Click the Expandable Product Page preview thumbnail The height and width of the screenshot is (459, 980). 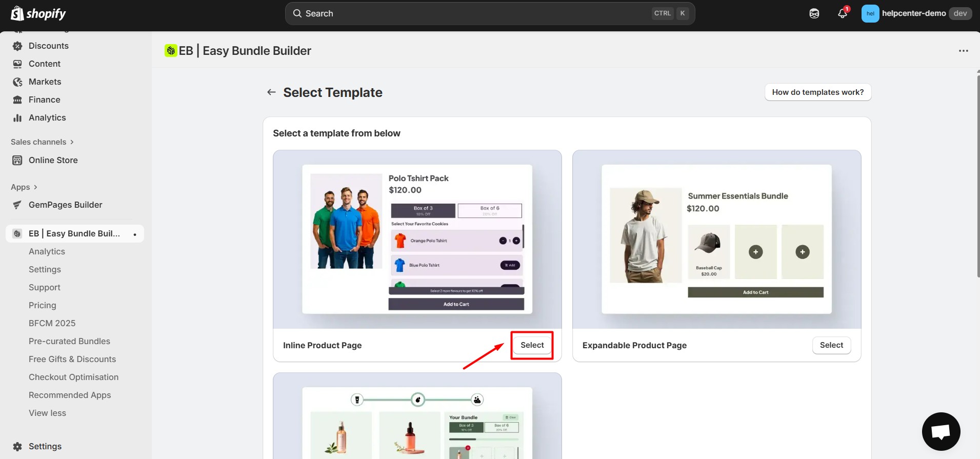click(x=716, y=239)
